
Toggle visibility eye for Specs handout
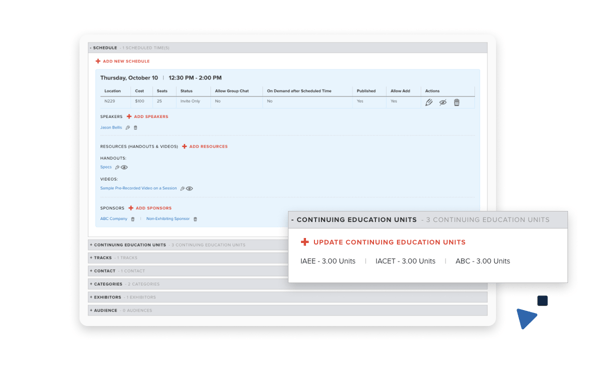click(124, 167)
